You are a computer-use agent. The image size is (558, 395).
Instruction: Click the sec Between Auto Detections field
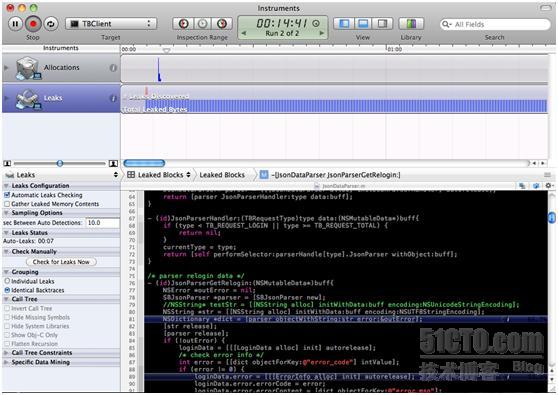[x=102, y=223]
